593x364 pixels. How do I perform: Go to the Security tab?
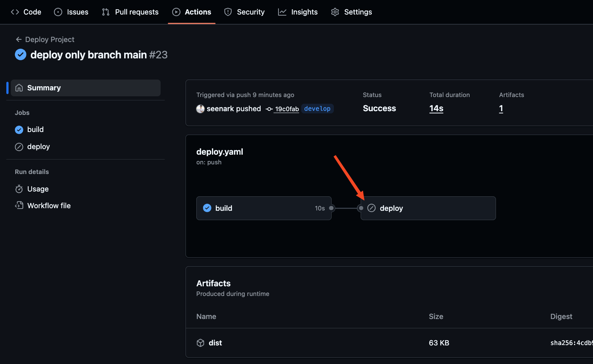(244, 12)
